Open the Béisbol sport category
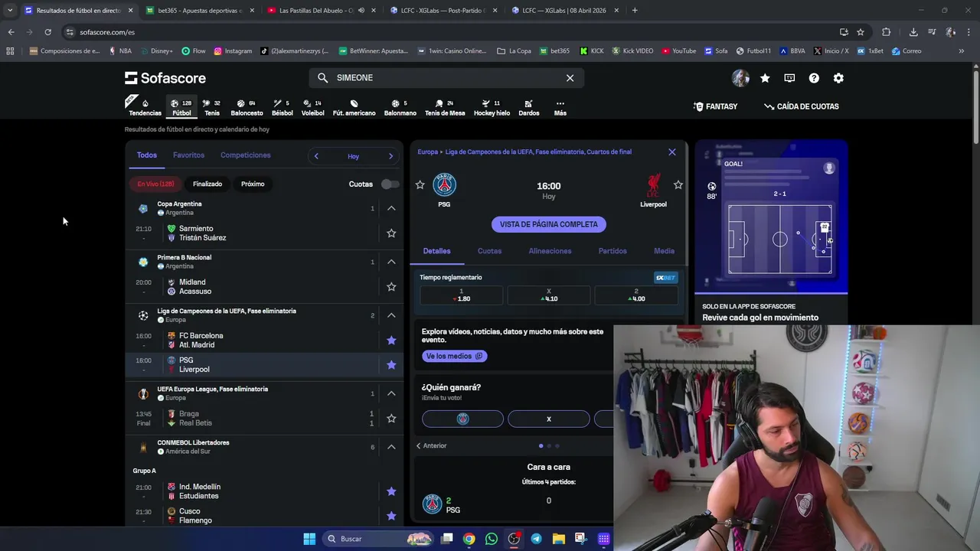Image resolution: width=980 pixels, height=551 pixels. pyautogui.click(x=282, y=107)
